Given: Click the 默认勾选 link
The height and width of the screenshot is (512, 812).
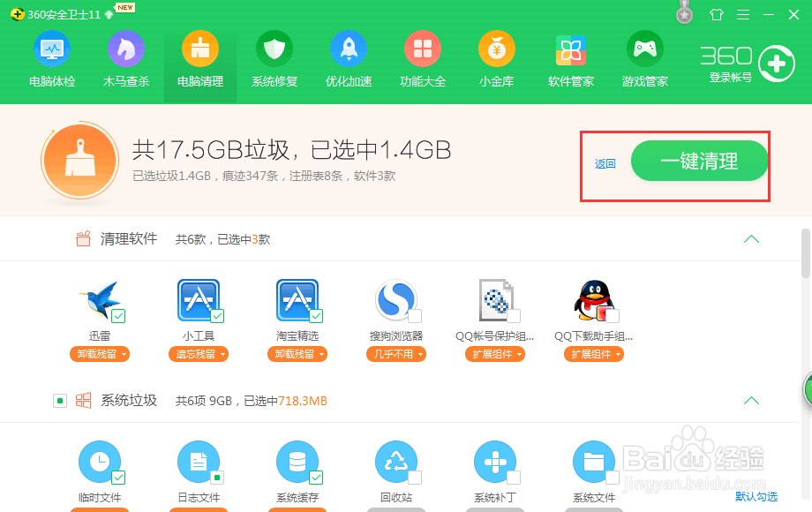Looking at the screenshot, I should click(x=756, y=496).
